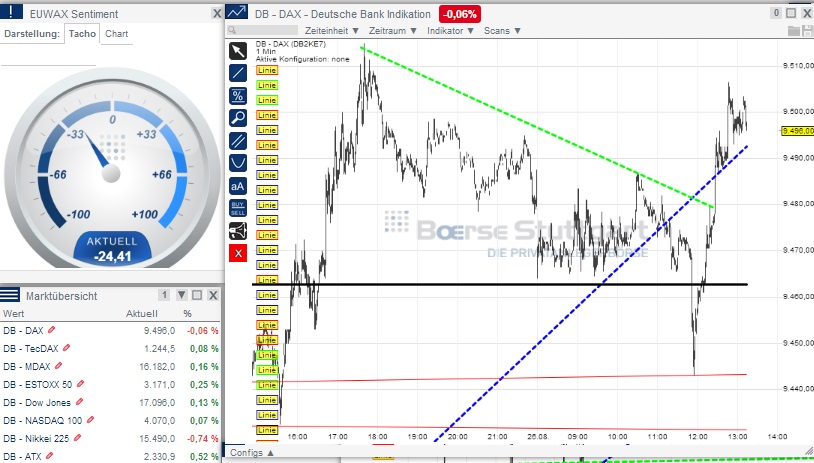
Task: Switch to the Chart display tab
Action: [116, 34]
